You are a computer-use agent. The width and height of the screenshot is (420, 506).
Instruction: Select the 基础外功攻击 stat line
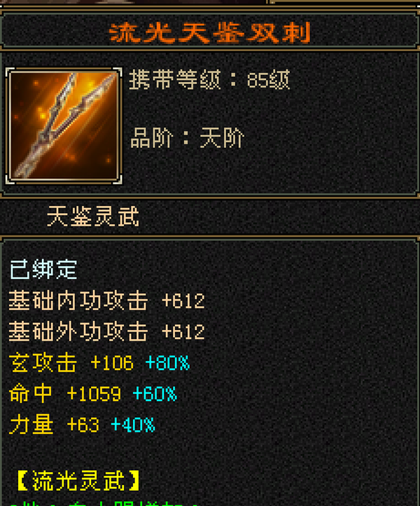pos(106,331)
